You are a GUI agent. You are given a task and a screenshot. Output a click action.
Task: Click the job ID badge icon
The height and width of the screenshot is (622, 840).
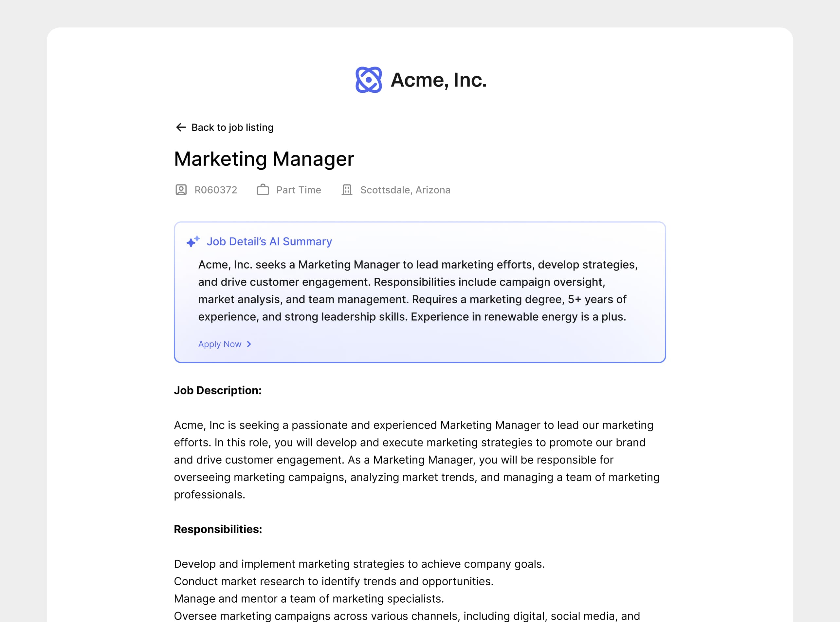click(x=181, y=190)
